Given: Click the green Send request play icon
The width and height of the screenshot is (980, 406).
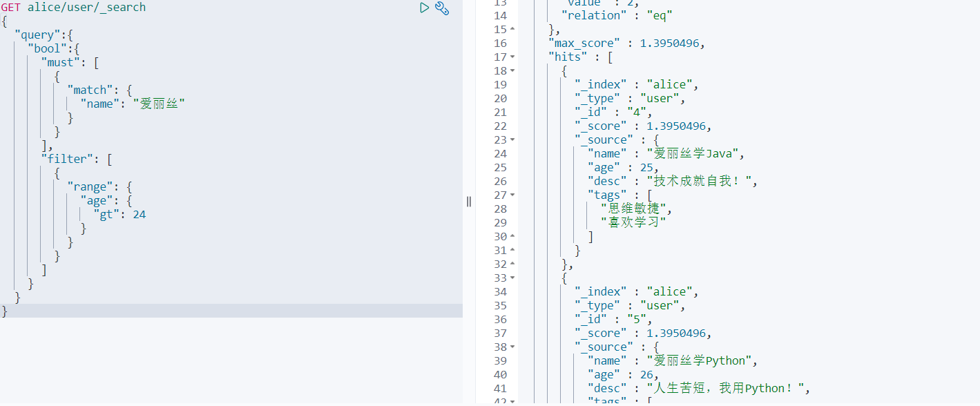Looking at the screenshot, I should [425, 8].
